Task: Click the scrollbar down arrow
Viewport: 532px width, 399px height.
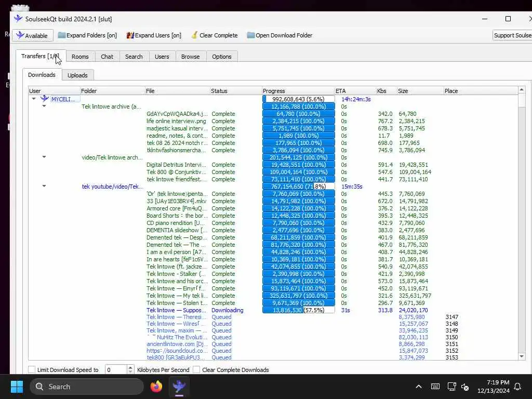Action: pos(522,356)
